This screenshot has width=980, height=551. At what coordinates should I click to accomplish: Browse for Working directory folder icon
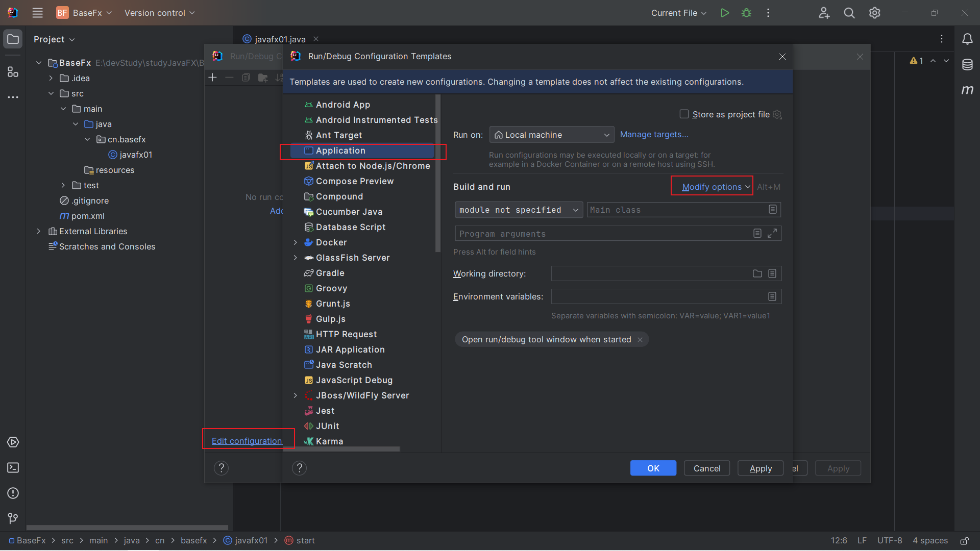(x=757, y=274)
